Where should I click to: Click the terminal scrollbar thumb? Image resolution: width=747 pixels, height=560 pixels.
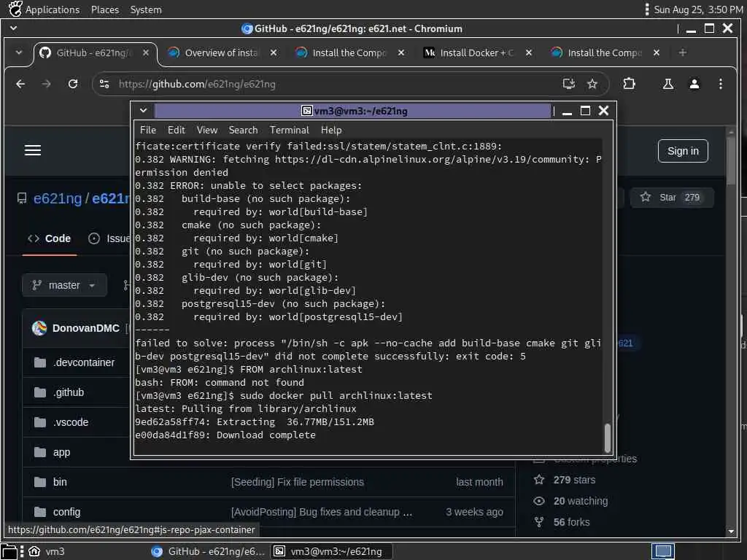coord(607,437)
